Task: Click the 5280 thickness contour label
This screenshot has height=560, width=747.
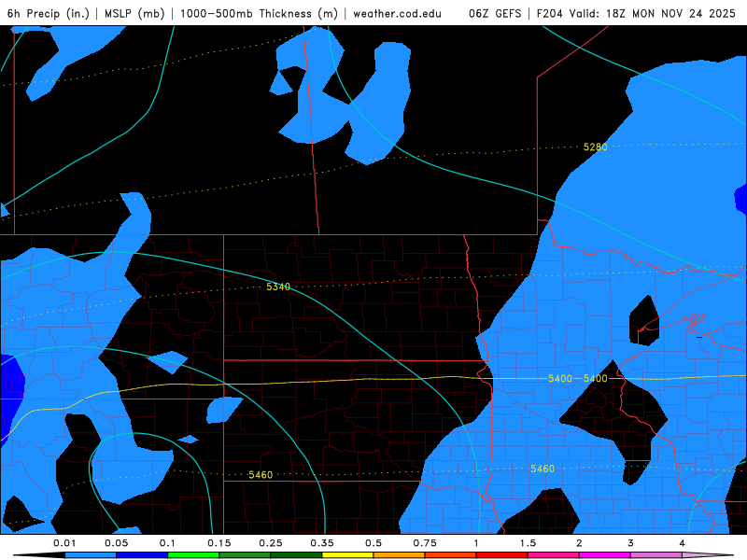Action: point(596,147)
